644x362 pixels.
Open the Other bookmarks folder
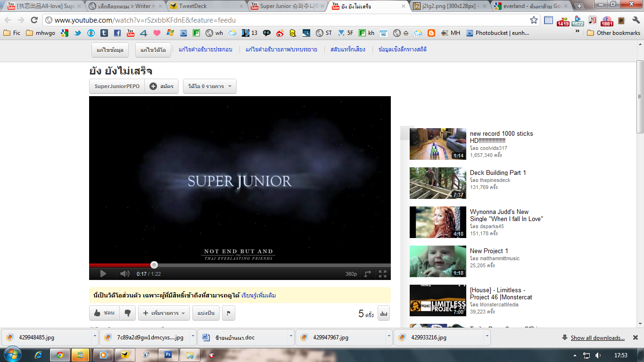[x=613, y=33]
